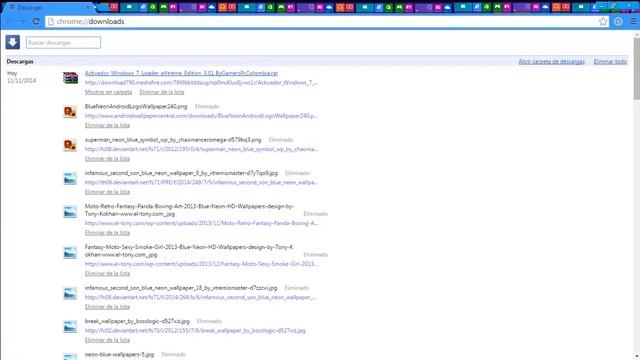Click the superman_neon_blue_symbol_wp file name
640x360 pixels.
click(173, 140)
